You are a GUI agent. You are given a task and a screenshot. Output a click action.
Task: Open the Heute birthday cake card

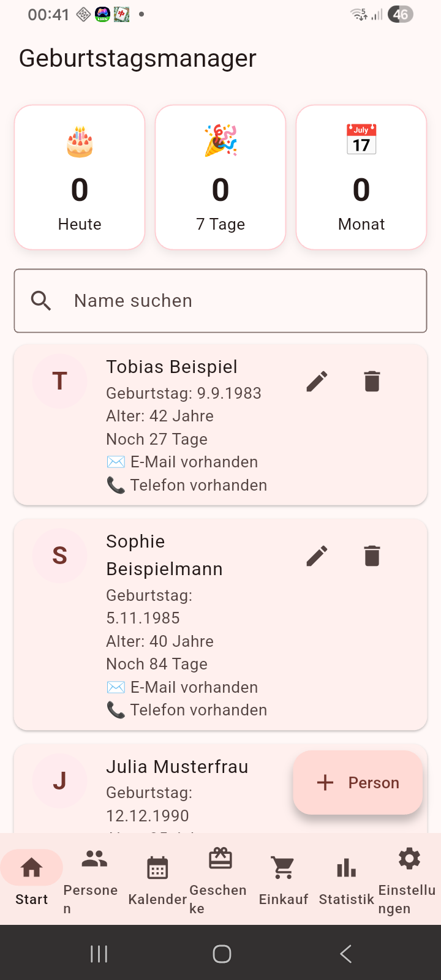(80, 178)
